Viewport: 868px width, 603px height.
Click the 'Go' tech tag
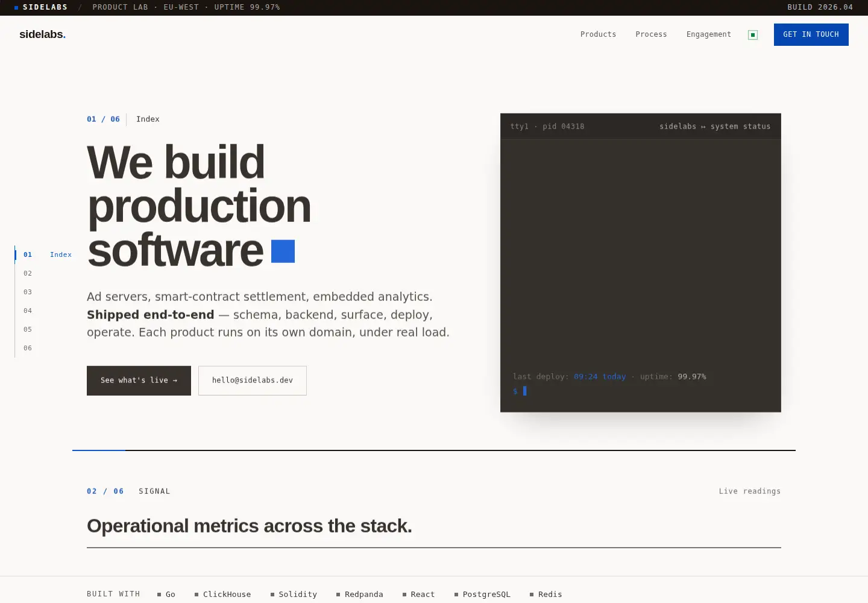coord(166,595)
